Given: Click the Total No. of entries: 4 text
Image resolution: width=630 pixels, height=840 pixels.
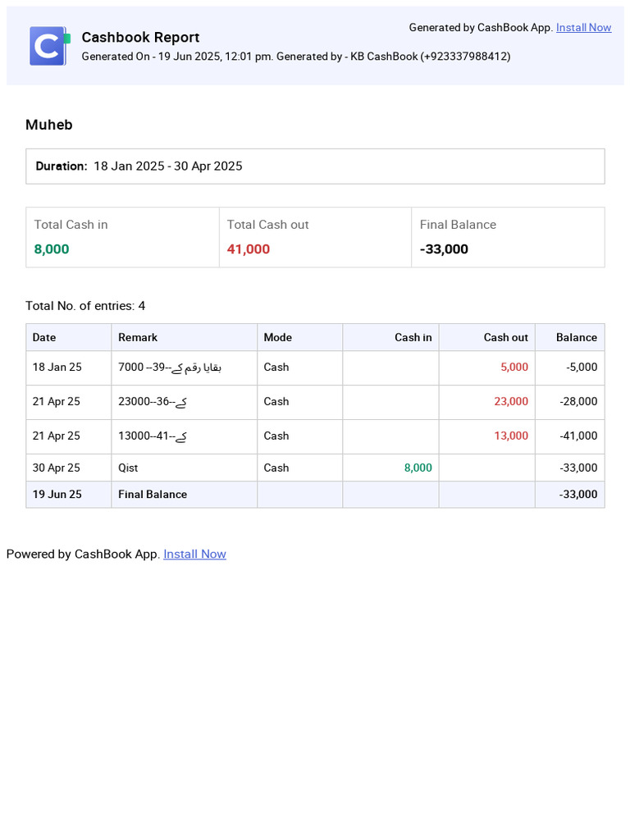Looking at the screenshot, I should [85, 306].
